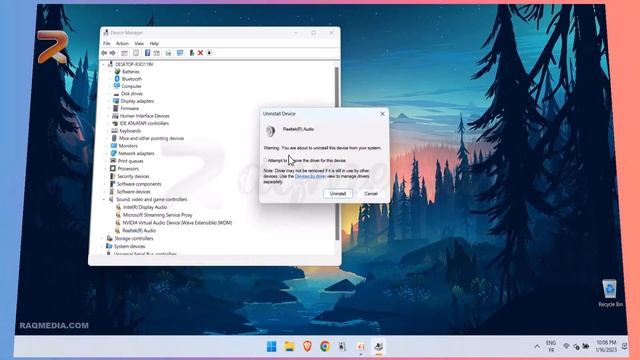Expand the Software components arrow
The height and width of the screenshot is (360, 640).
(x=105, y=184)
